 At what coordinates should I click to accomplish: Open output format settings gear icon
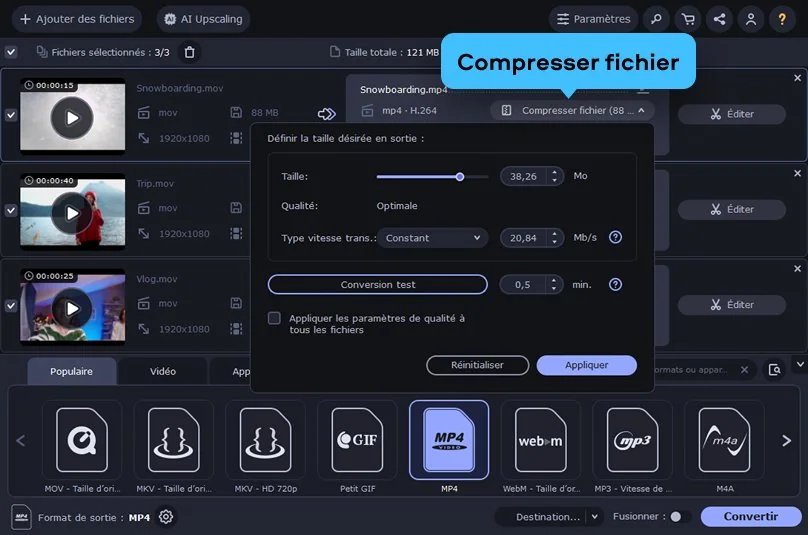(166, 517)
